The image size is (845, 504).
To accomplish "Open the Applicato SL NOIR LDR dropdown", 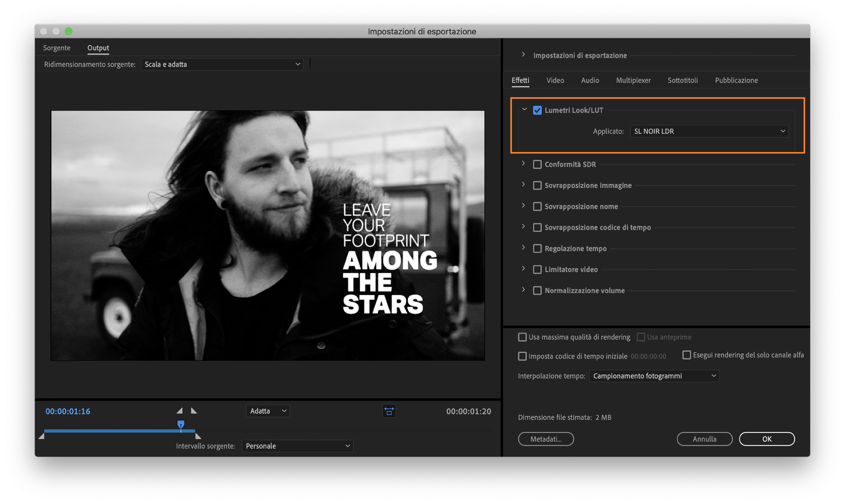I will click(709, 131).
